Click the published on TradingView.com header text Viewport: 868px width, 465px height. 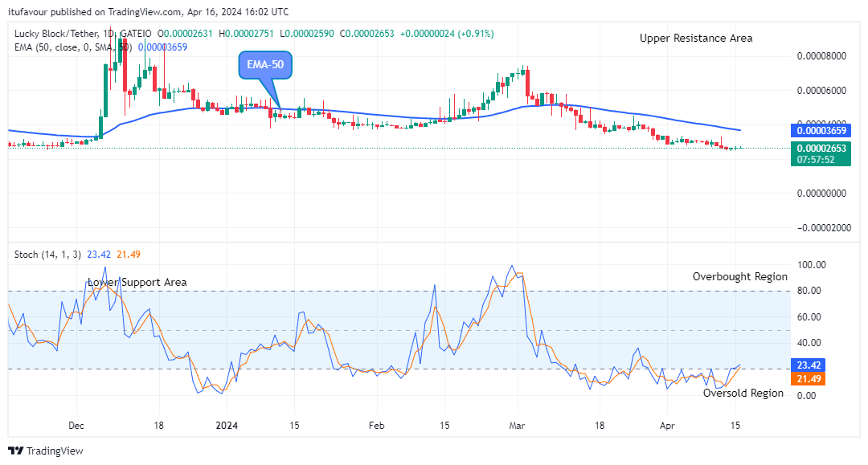[149, 11]
